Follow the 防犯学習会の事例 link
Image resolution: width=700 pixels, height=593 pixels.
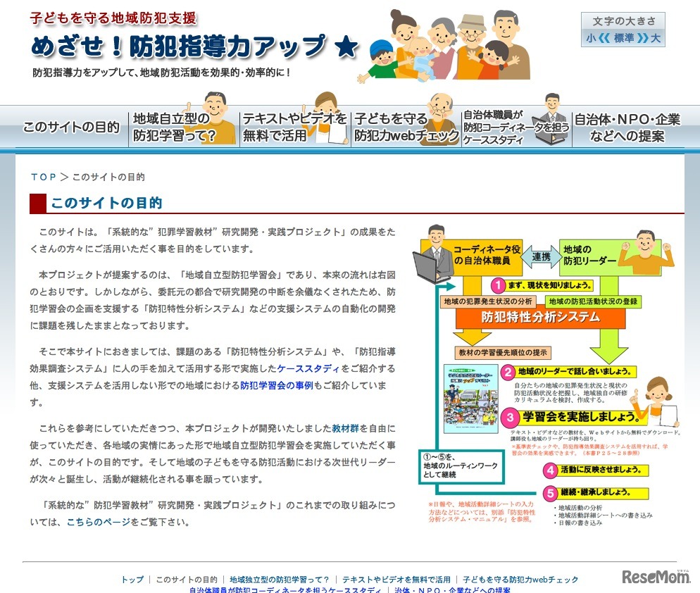pyautogui.click(x=277, y=385)
